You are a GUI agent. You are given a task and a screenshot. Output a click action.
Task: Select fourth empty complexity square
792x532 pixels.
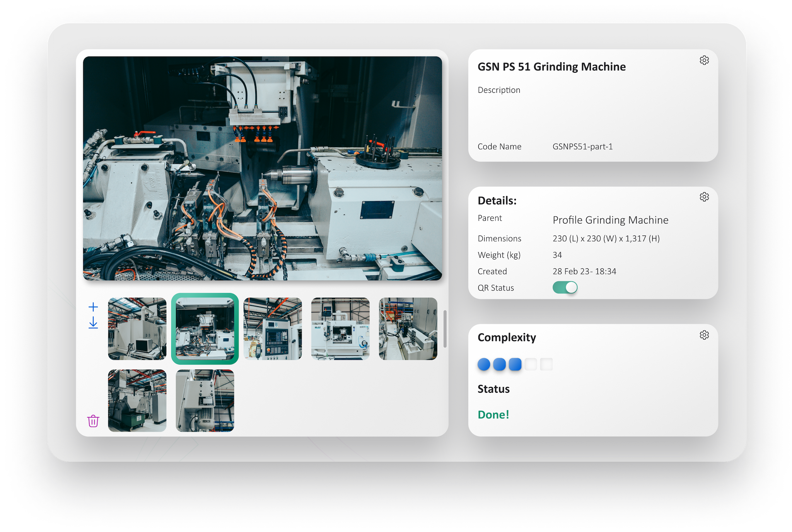click(531, 364)
